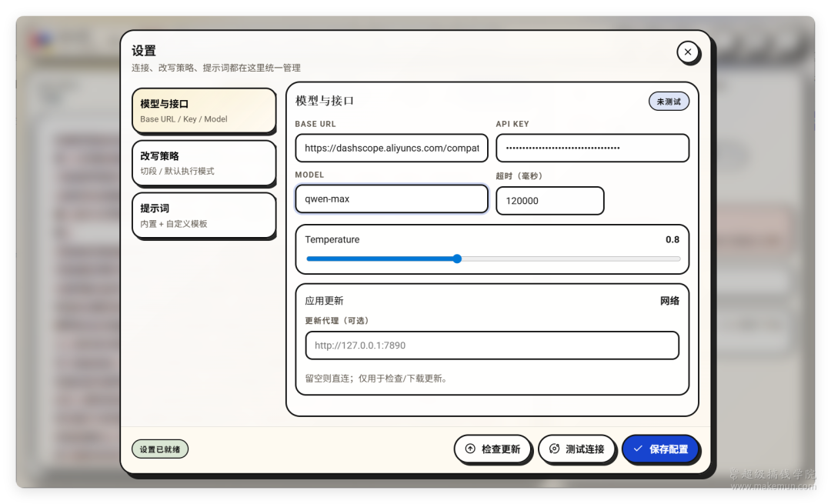The height and width of the screenshot is (504, 831).
Task: Click the 未测试 status badge
Action: pos(669,102)
